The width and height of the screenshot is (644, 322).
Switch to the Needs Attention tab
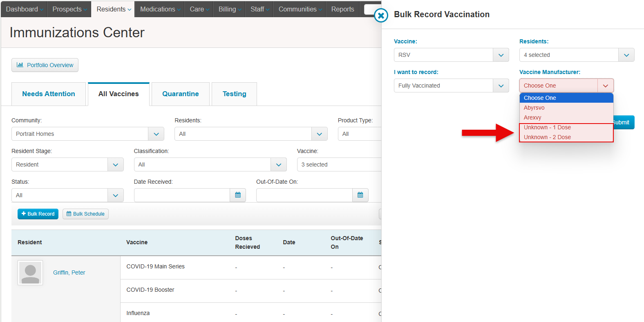point(49,94)
